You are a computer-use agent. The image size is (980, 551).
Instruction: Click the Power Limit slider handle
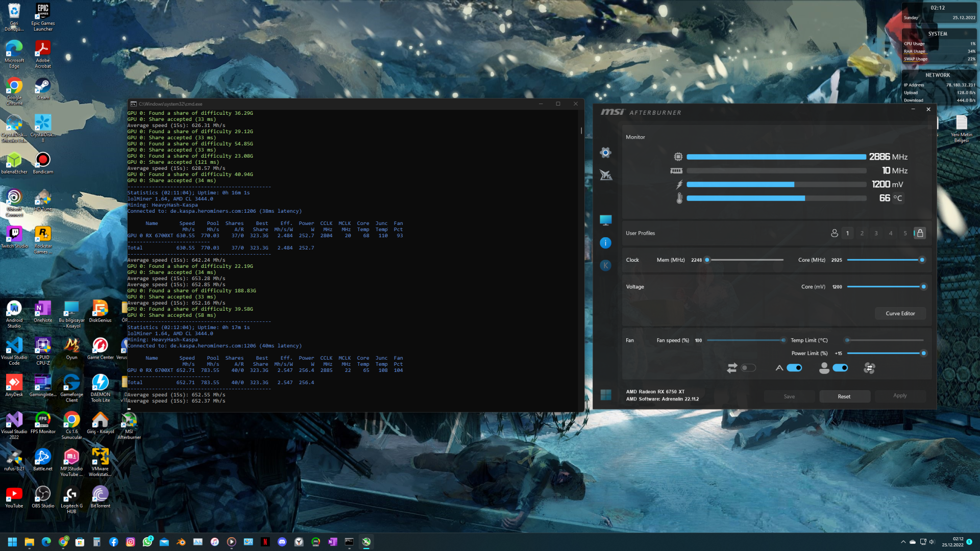click(x=923, y=353)
